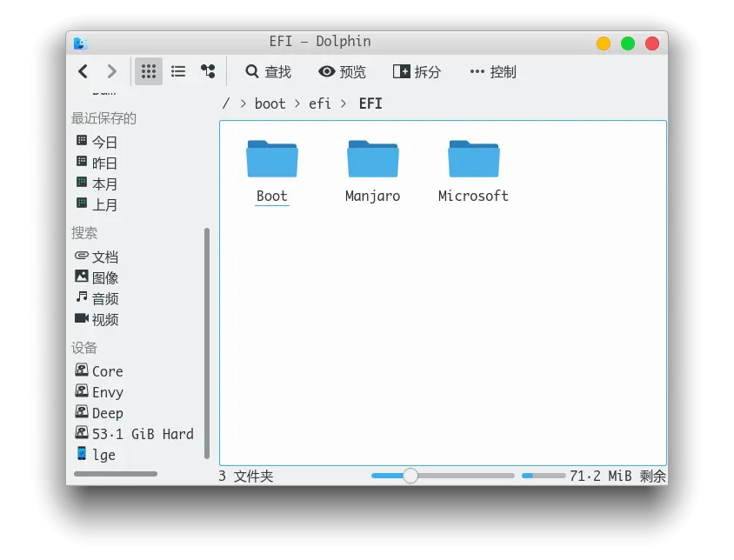This screenshot has width=734, height=560.
Task: Open 今日 recently saved entry
Action: click(x=104, y=142)
